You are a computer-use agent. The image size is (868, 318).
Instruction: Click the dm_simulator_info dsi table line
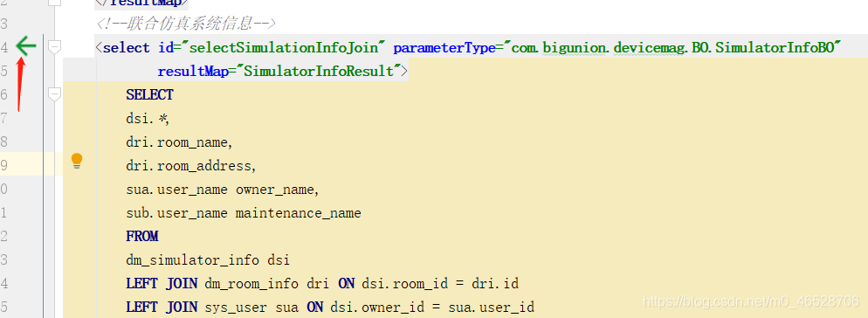point(208,260)
